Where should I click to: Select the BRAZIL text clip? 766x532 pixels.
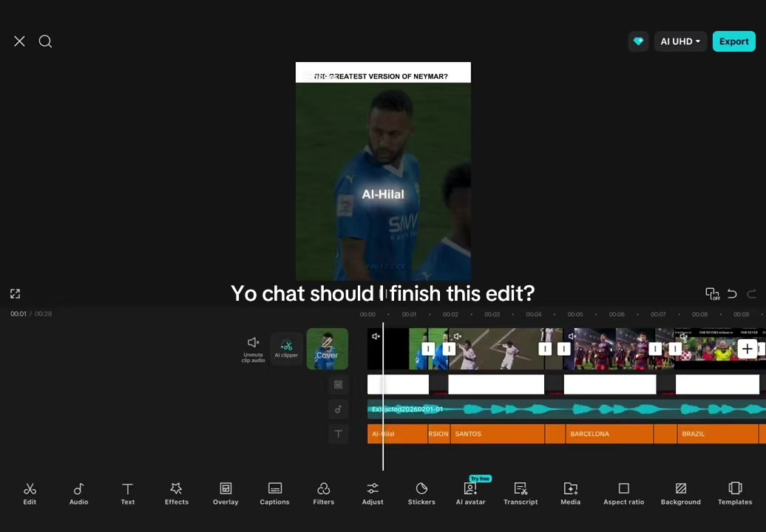[718, 434]
